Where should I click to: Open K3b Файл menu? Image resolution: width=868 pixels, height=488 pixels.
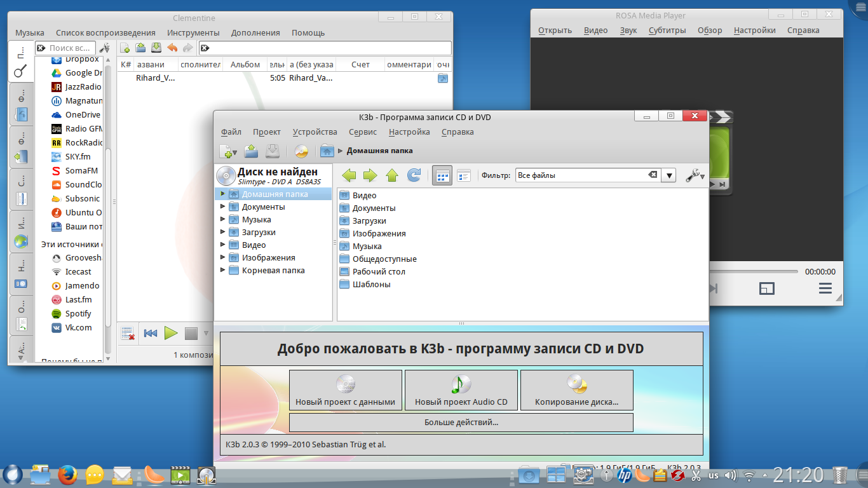[231, 132]
